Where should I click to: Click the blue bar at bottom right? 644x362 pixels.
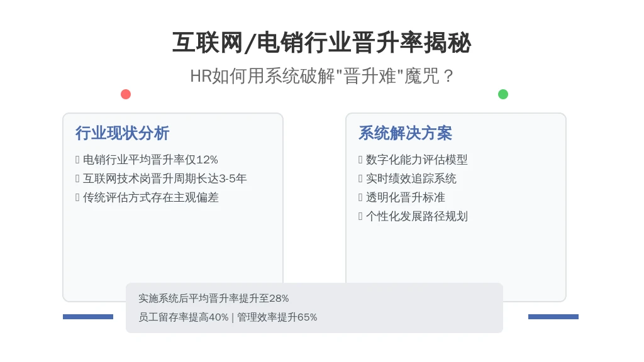coord(553,317)
